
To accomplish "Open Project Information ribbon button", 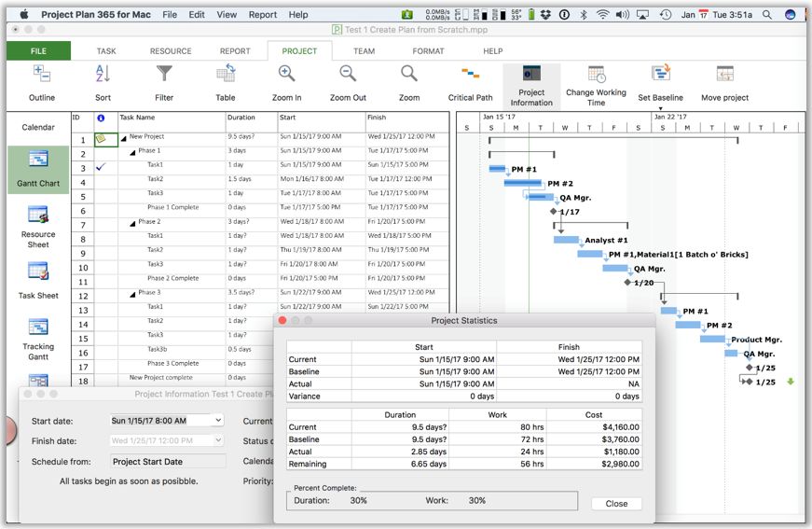I will (531, 86).
